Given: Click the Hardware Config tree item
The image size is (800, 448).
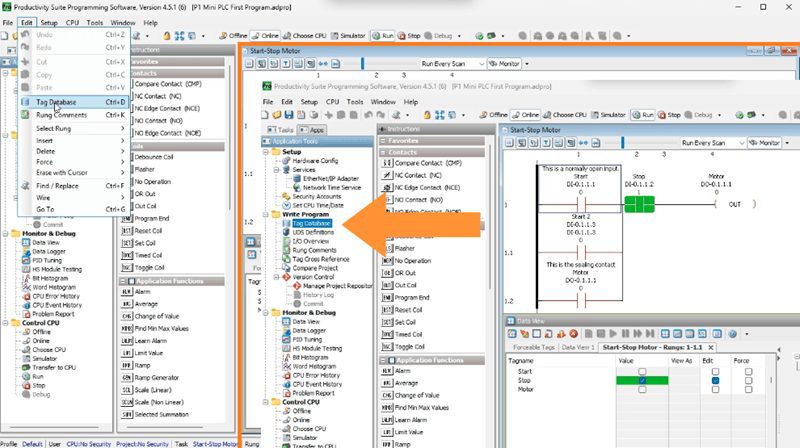Looking at the screenshot, I should 314,160.
